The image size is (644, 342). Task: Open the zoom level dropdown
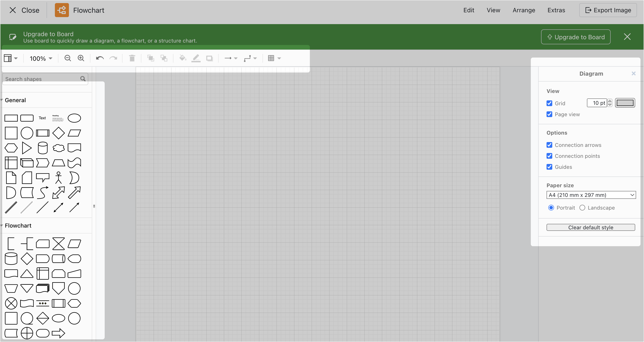tap(40, 58)
